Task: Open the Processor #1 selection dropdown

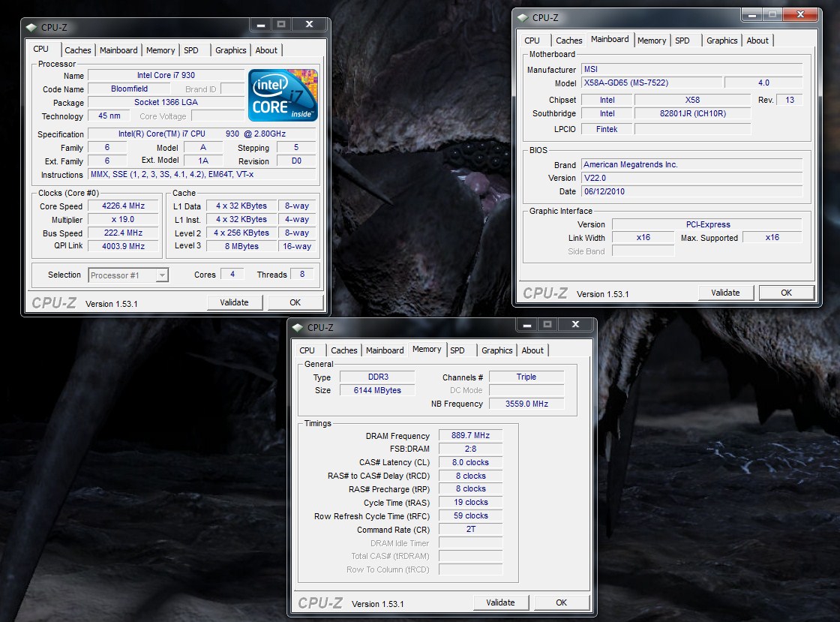Action: coord(128,275)
